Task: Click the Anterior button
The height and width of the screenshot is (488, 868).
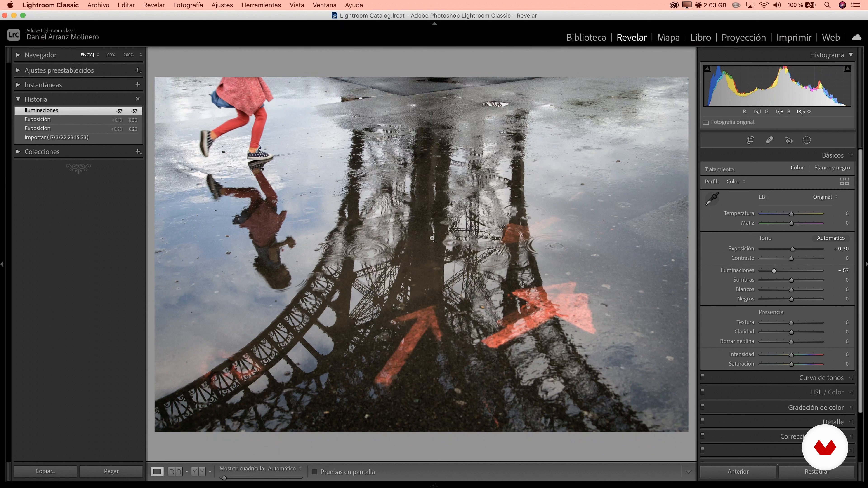Action: [x=738, y=472]
